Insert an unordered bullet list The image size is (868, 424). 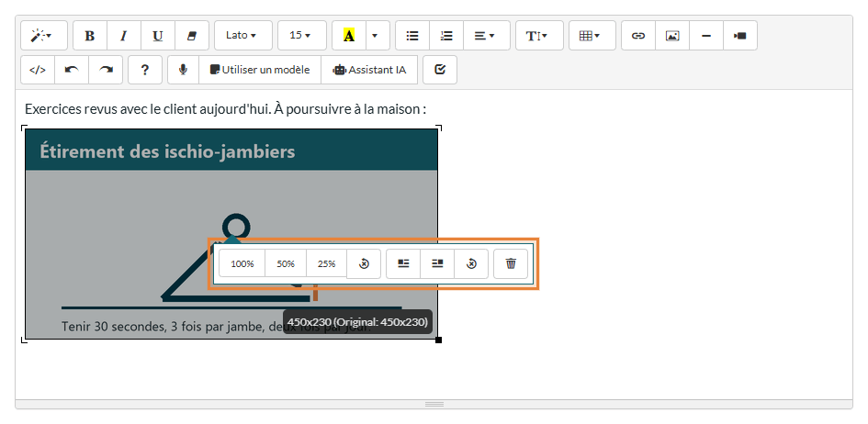pyautogui.click(x=412, y=36)
